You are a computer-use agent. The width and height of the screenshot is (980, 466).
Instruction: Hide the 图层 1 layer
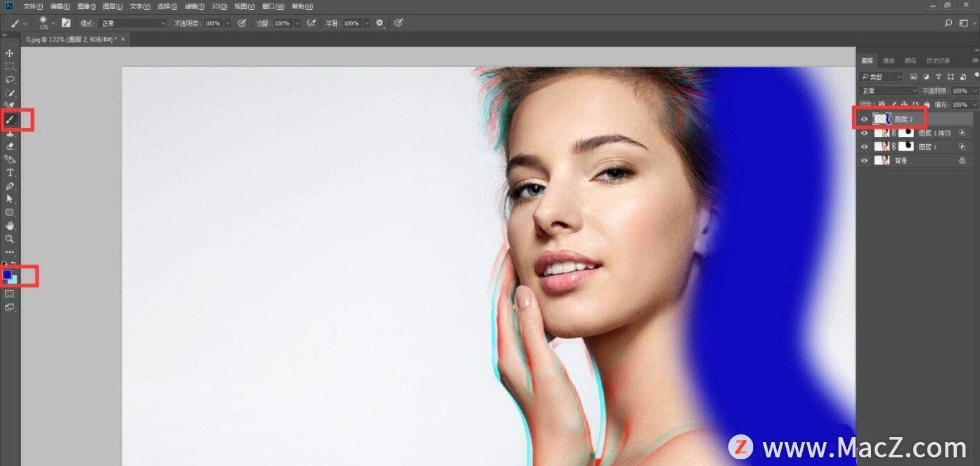(865, 147)
